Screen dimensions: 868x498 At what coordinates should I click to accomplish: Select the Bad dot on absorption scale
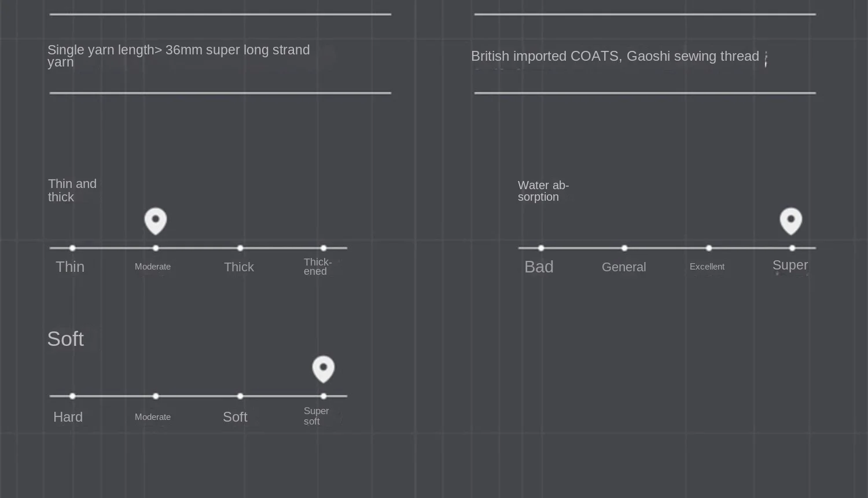click(x=541, y=248)
